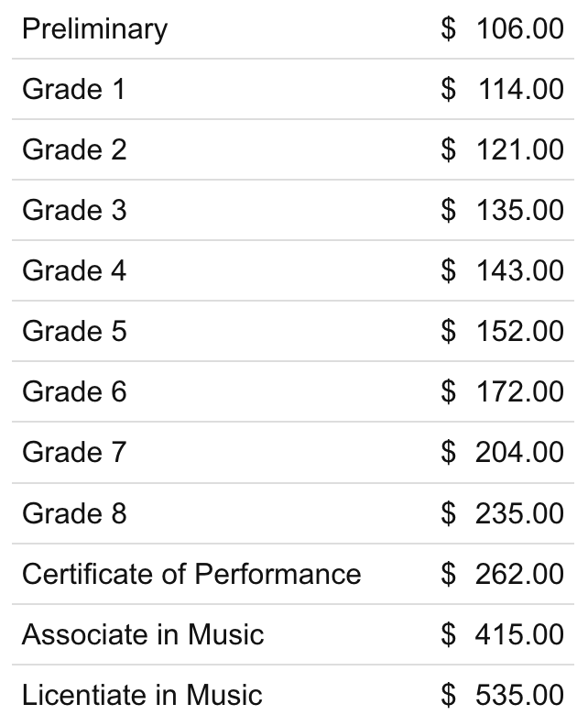This screenshot has height=726, width=588.
Task: Click the Associate in Music label
Action: (x=143, y=634)
